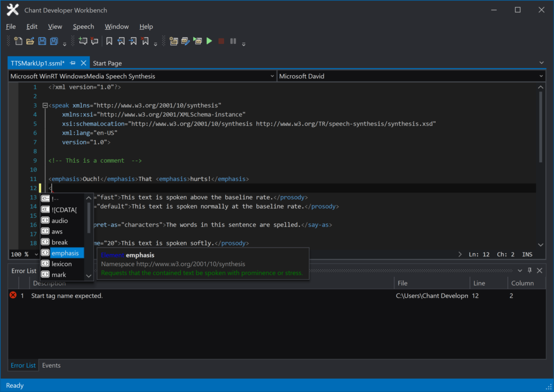Toggle a bookmark with the plain bookmark icon
The width and height of the screenshot is (554, 392).
pyautogui.click(x=109, y=41)
